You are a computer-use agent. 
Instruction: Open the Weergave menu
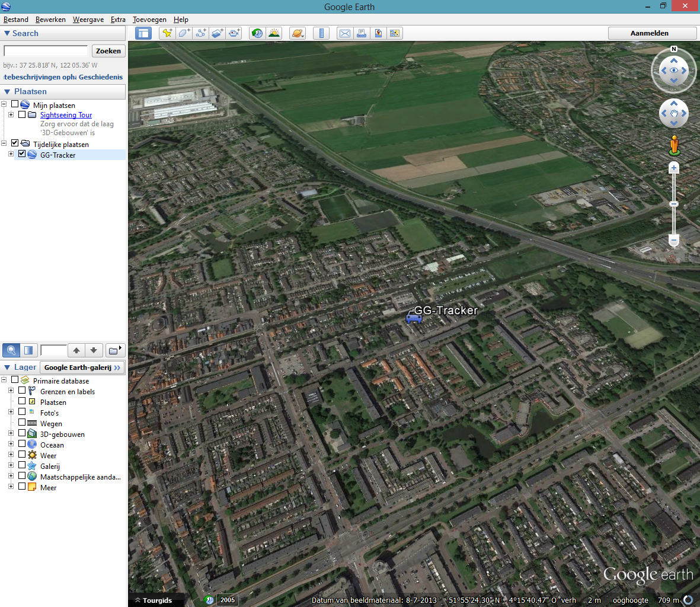(88, 19)
